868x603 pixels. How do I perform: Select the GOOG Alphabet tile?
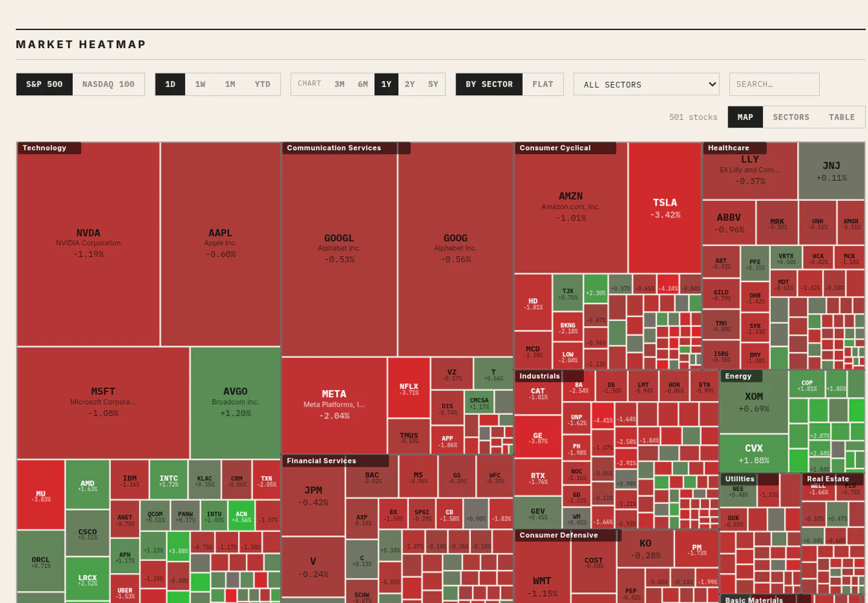pyautogui.click(x=456, y=249)
